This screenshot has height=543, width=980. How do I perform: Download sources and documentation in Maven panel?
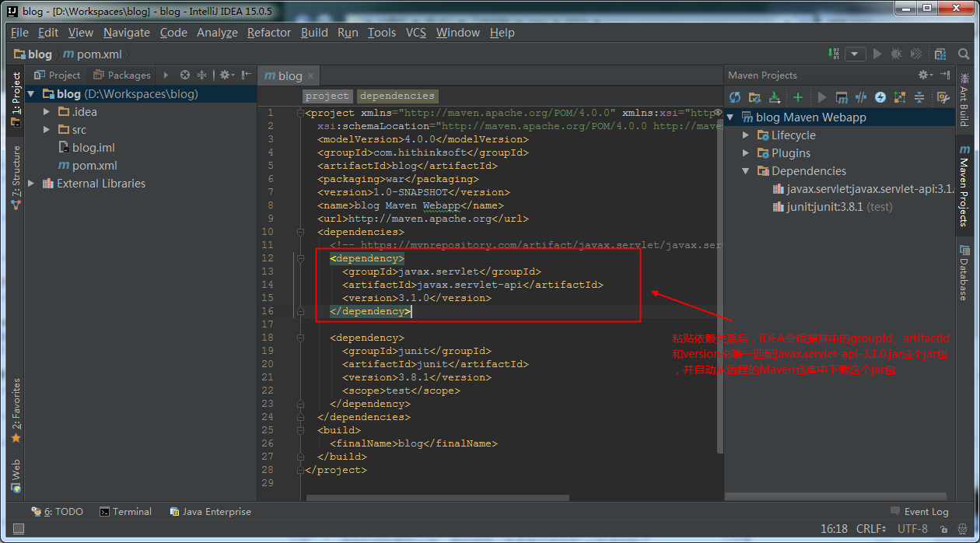pos(775,97)
